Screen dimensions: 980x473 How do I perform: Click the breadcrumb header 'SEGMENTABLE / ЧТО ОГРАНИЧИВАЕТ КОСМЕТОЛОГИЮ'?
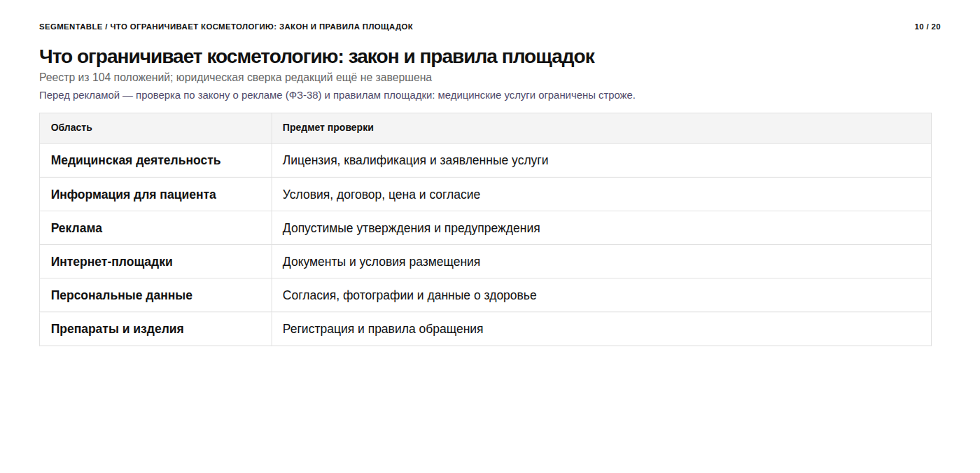tap(226, 27)
